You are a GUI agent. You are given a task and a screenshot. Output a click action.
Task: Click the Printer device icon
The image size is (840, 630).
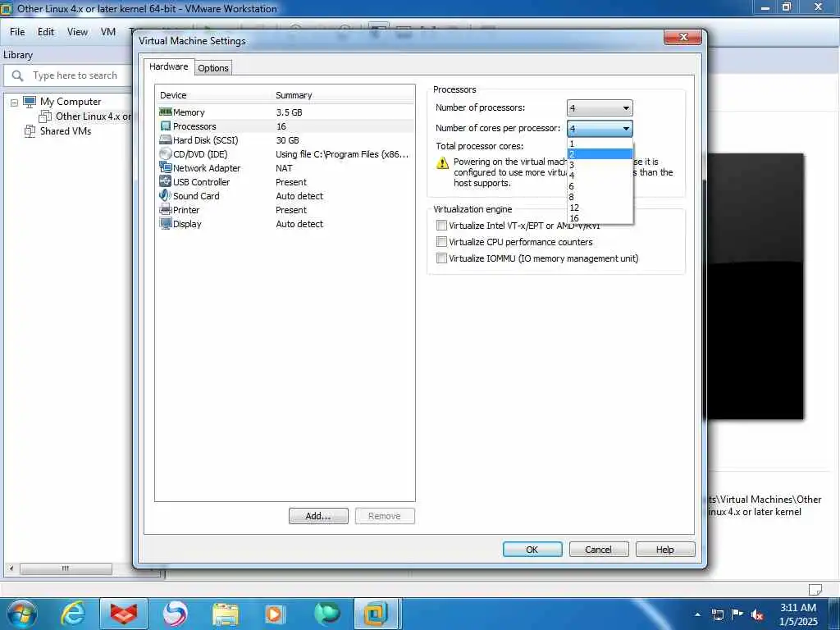[165, 209]
